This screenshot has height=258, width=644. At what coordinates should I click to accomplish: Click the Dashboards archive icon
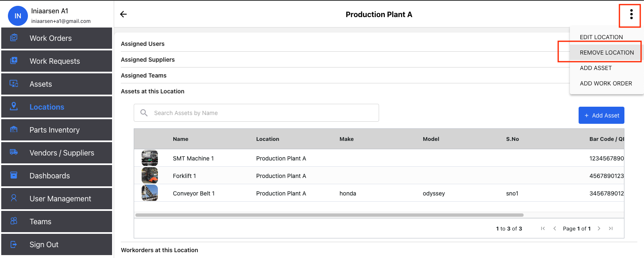[x=14, y=175]
